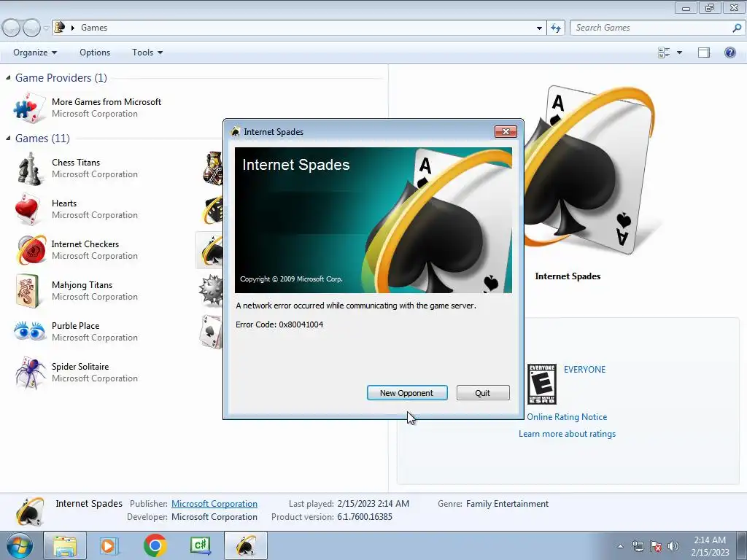
Task: Open the address bar history dropdown
Action: point(539,28)
